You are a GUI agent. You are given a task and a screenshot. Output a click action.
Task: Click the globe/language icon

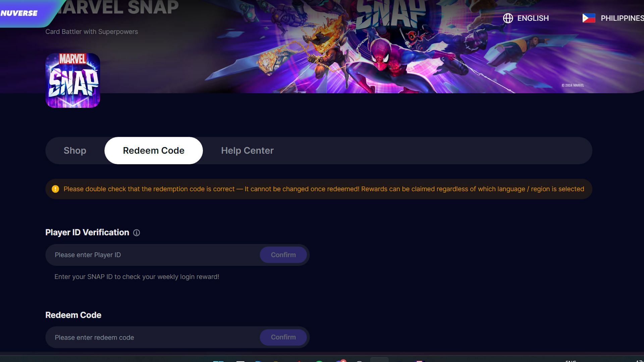[x=508, y=18]
